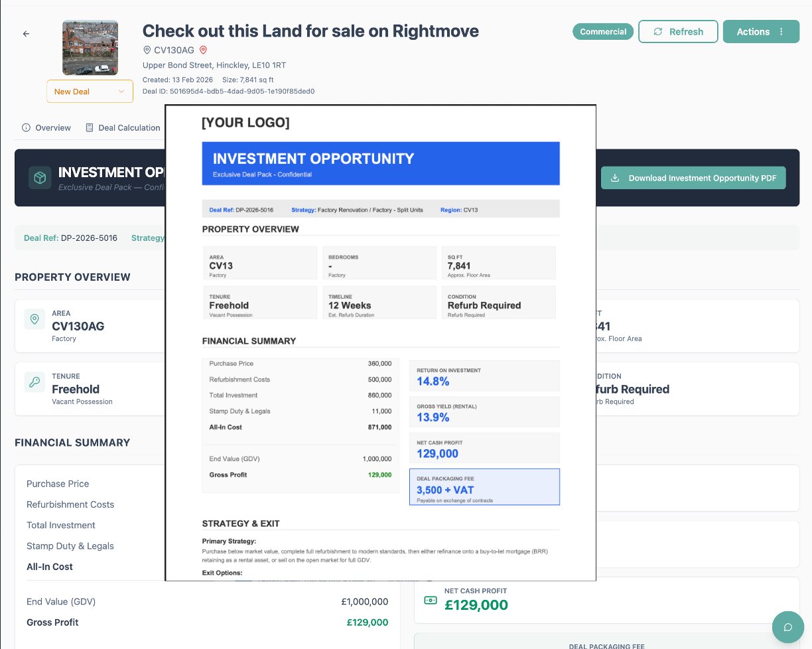Switch to the Overview tab
812x649 pixels.
pos(46,127)
